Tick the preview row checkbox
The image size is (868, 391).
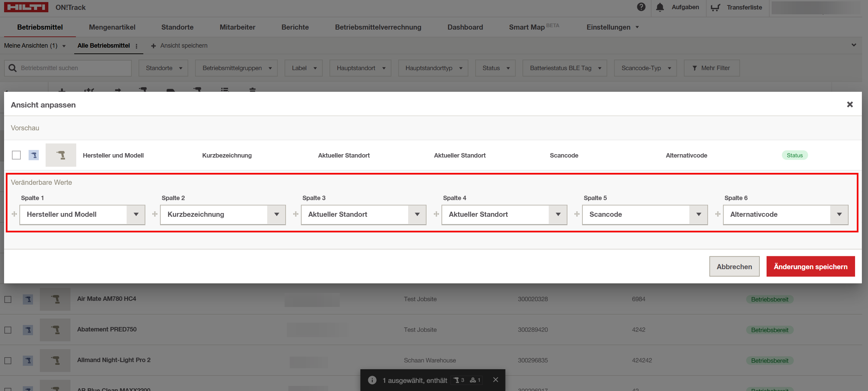16,155
